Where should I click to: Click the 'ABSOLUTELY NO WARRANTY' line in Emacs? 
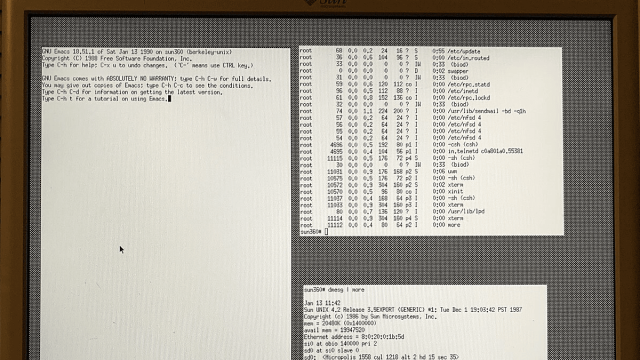click(156, 79)
